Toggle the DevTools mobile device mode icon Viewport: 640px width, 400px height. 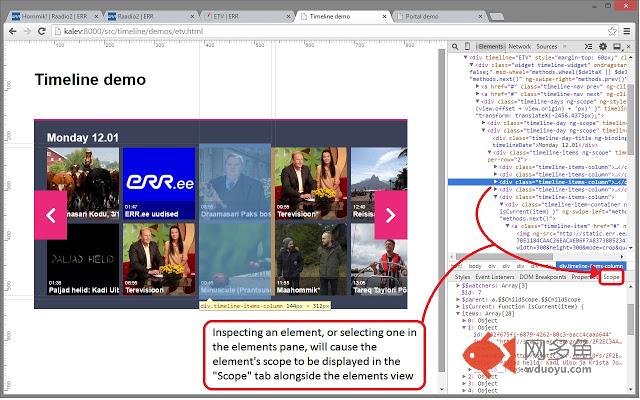coord(467,47)
